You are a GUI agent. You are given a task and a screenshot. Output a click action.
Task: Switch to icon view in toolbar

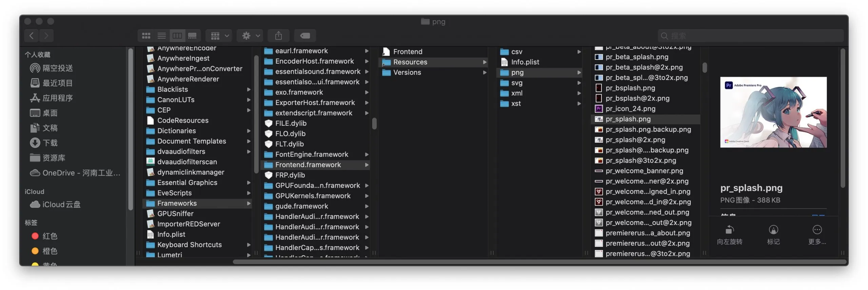point(146,36)
